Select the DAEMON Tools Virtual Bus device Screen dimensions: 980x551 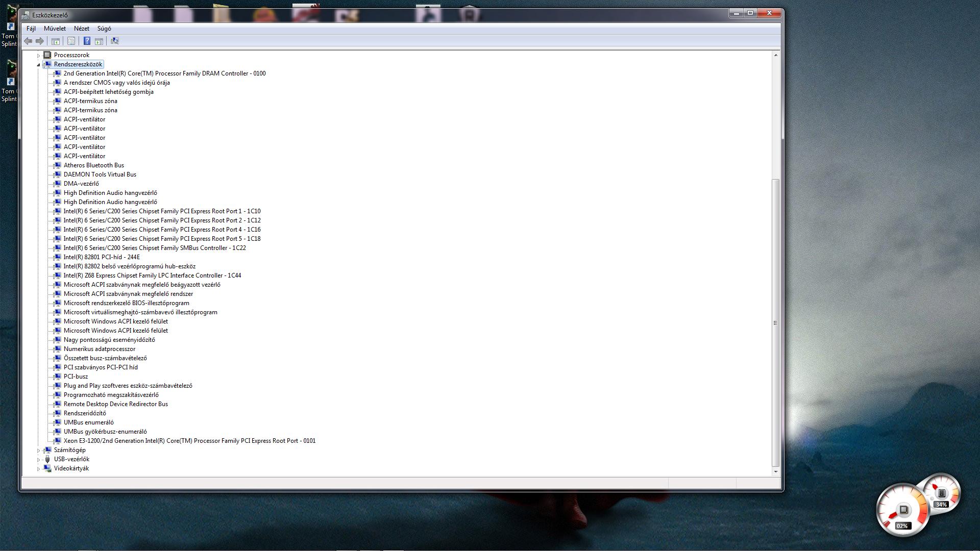click(x=100, y=174)
